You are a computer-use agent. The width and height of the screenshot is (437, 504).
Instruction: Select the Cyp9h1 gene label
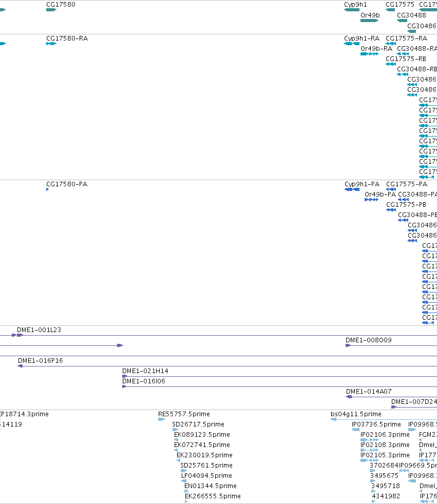click(355, 5)
